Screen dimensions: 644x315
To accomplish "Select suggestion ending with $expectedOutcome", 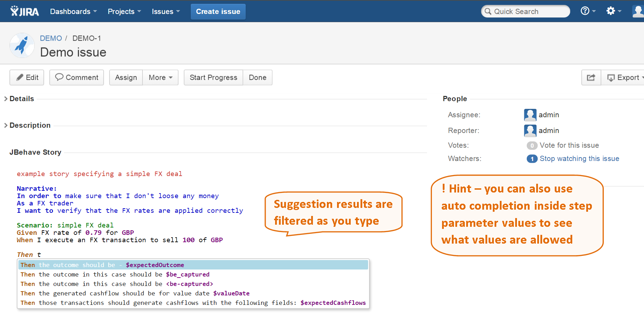I will click(193, 265).
